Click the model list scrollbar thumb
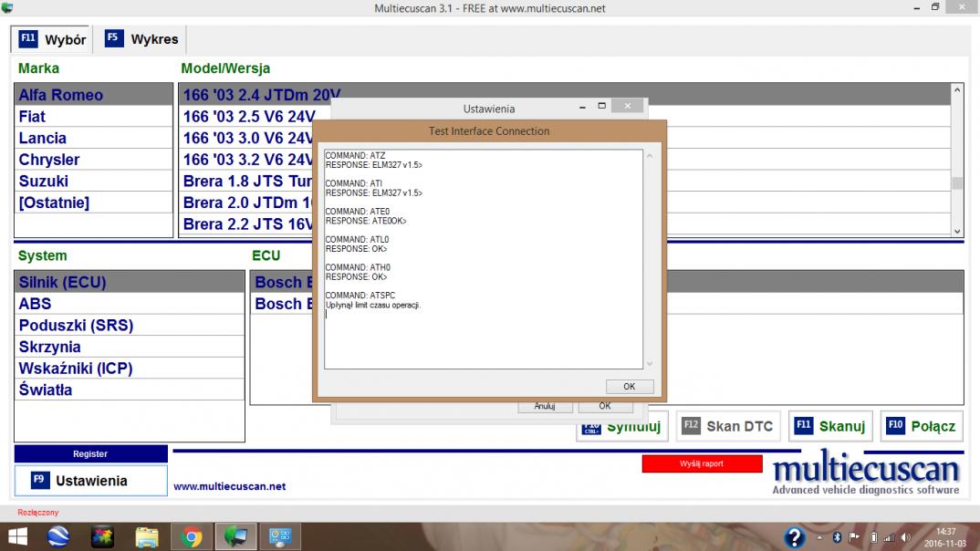This screenshot has width=980, height=551. 957,183
